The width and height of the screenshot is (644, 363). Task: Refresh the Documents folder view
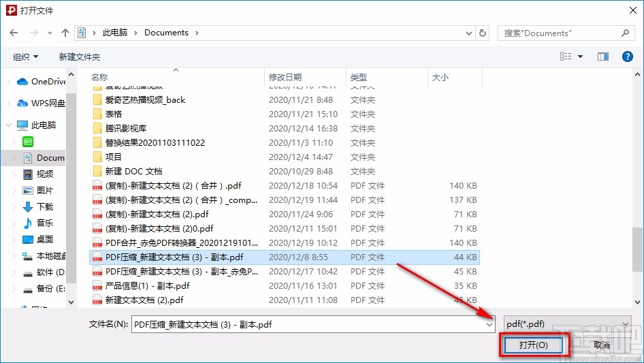point(483,33)
